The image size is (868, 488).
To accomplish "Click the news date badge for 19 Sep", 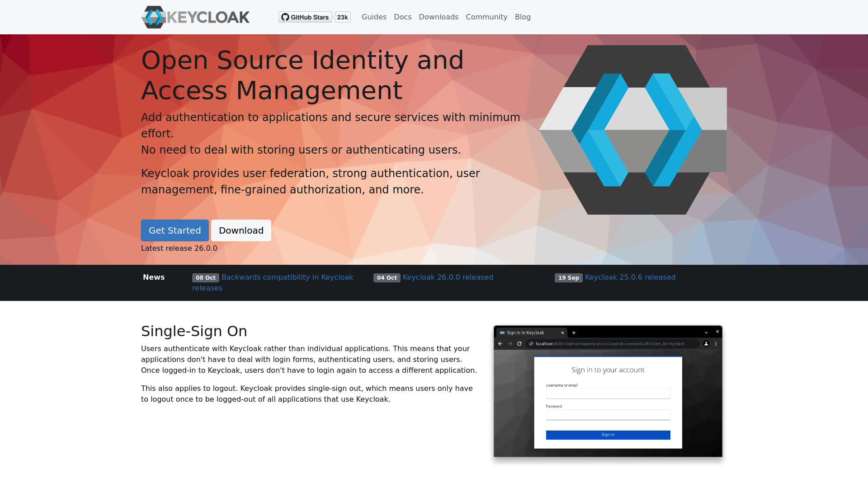I will (x=568, y=278).
